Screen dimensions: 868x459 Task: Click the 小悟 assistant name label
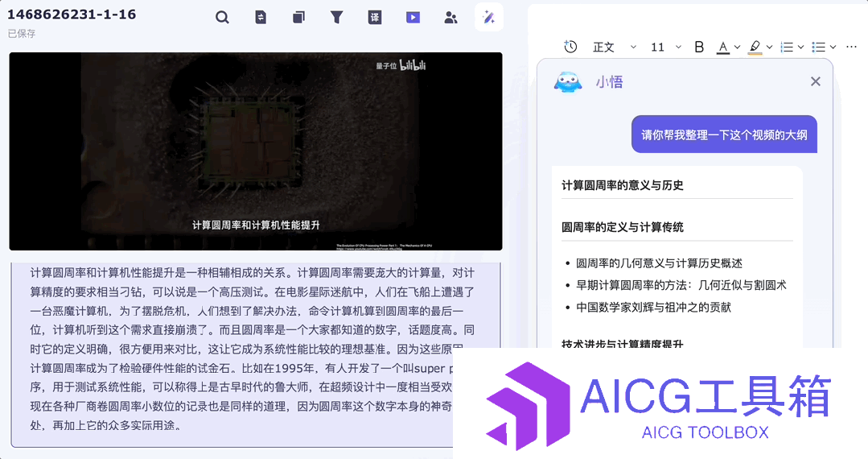610,82
